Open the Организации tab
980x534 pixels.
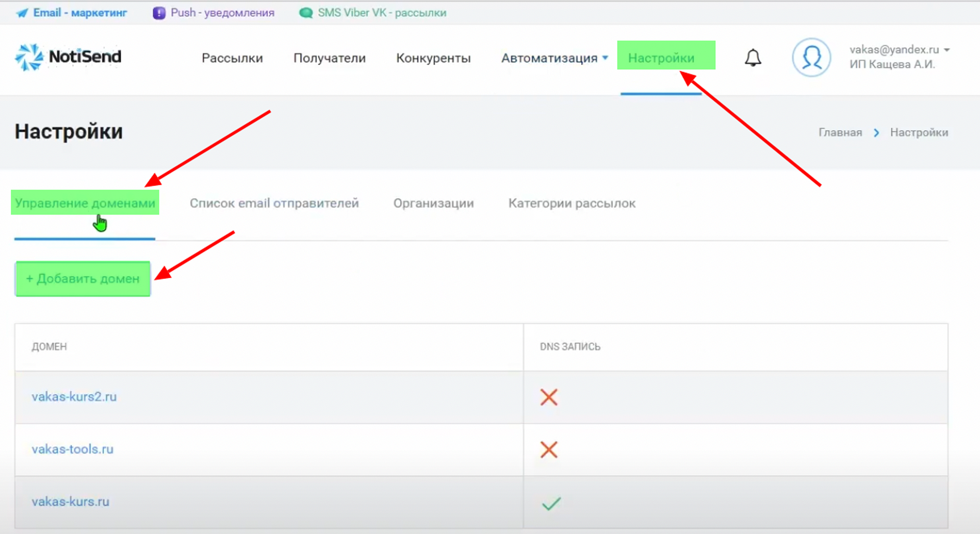(433, 203)
